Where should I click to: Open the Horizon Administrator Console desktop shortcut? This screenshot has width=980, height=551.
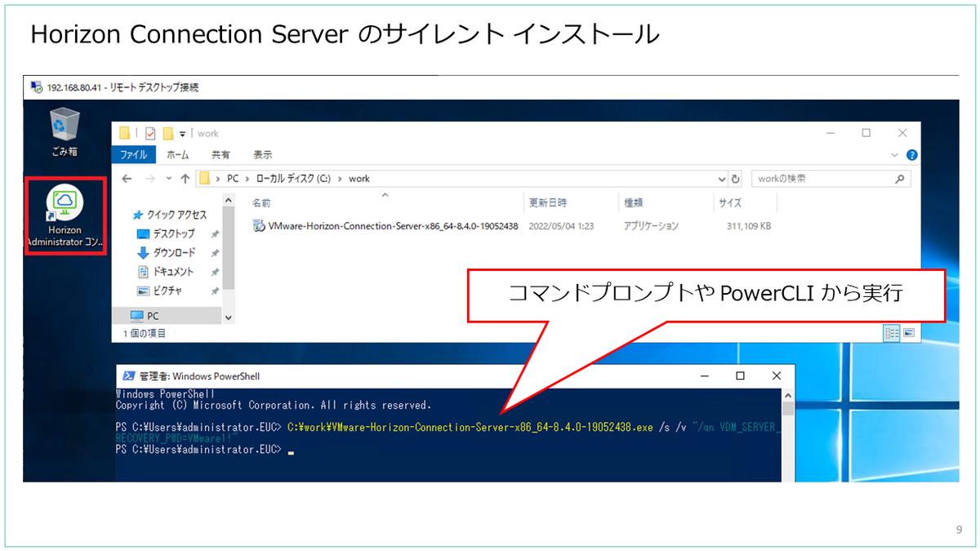click(65, 217)
